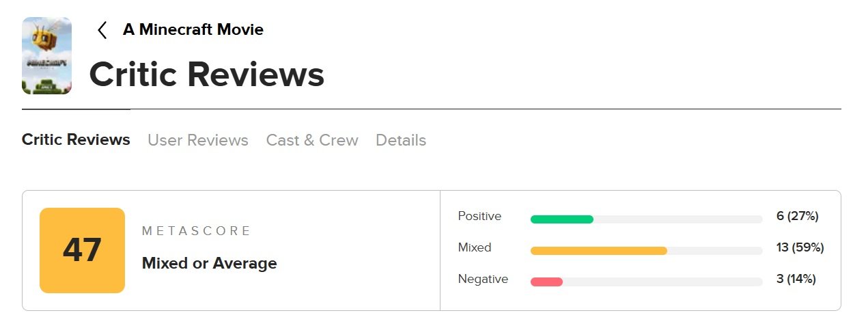Click the green Positive reviews bar
This screenshot has height=326, width=868.
tap(562, 219)
